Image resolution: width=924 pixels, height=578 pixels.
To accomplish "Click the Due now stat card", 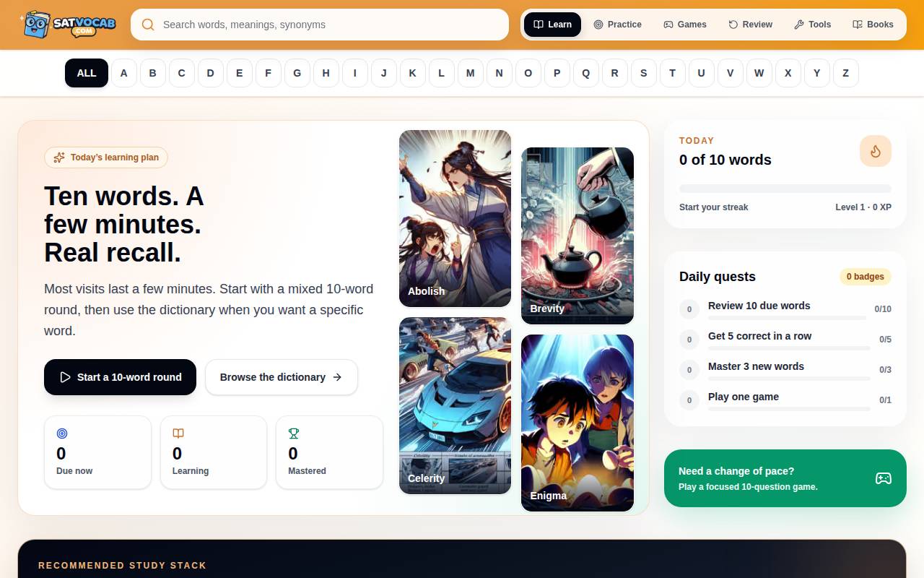I will tap(98, 452).
